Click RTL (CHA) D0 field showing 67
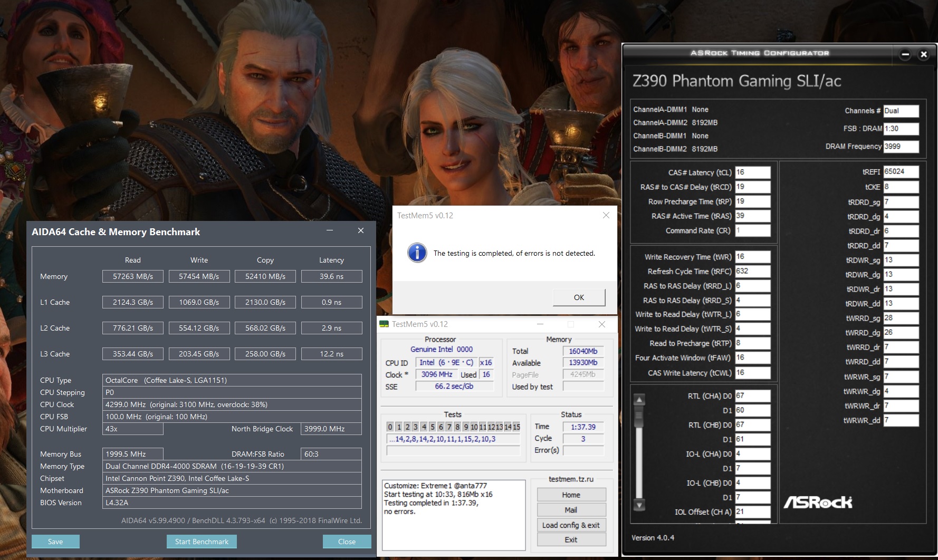Screen dimensions: 938x560 click(753, 396)
